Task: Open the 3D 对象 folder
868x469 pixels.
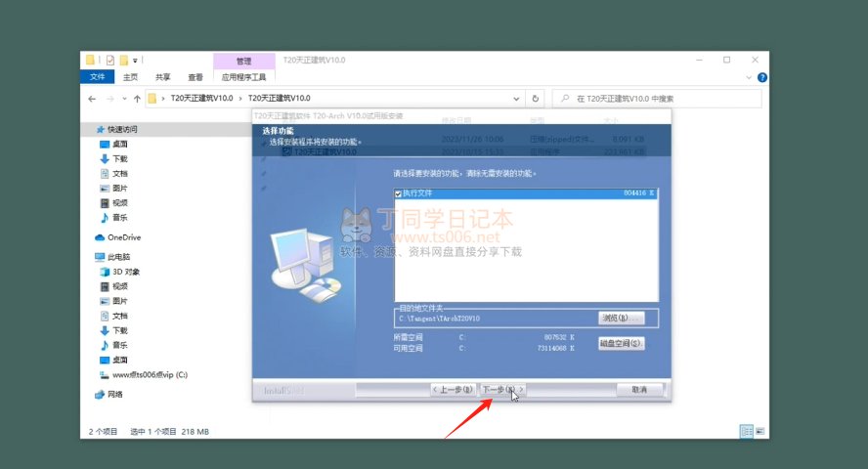Action: (x=126, y=272)
